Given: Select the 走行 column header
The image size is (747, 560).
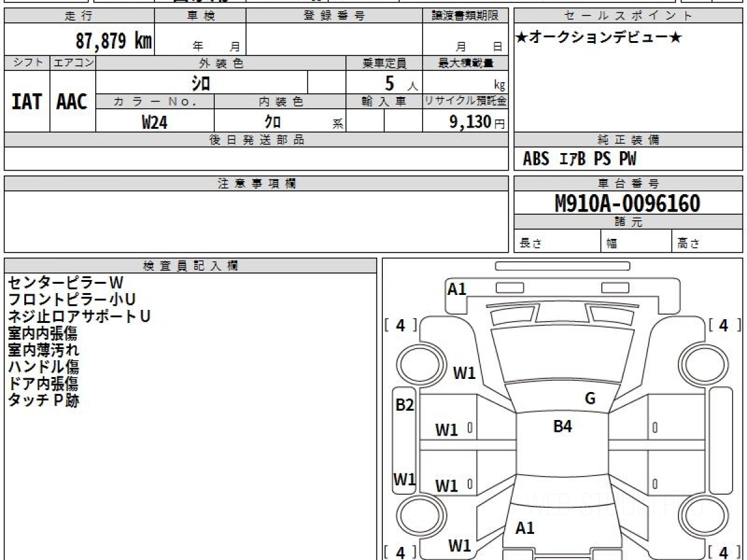Looking at the screenshot, I should 79,16.
